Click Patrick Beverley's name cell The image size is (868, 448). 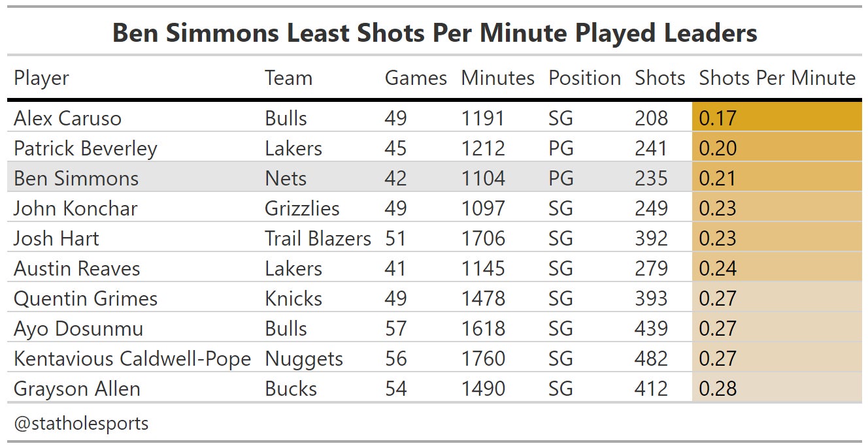click(x=85, y=148)
